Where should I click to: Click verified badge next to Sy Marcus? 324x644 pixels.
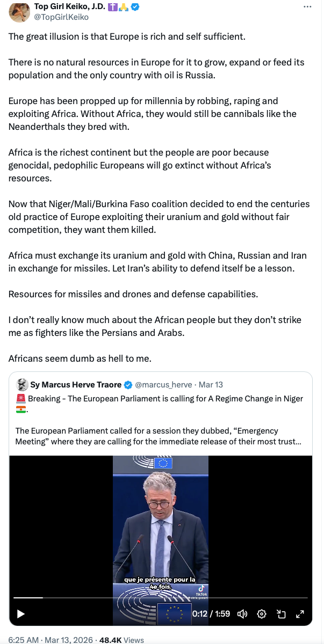click(128, 385)
